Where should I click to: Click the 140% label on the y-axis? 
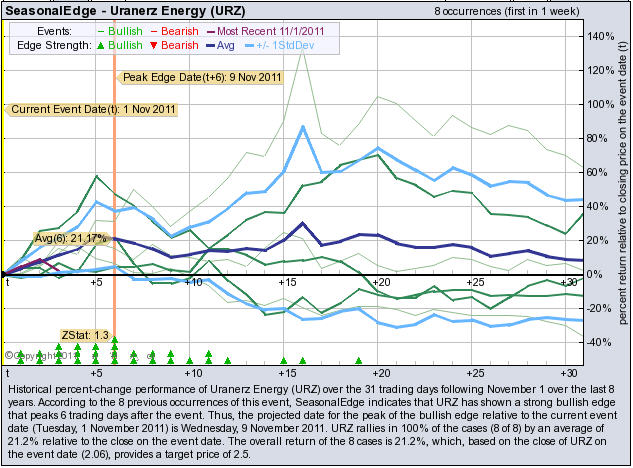pos(601,36)
